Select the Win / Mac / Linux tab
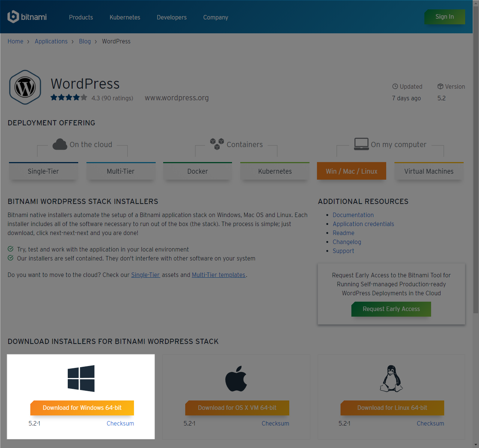 pyautogui.click(x=351, y=171)
